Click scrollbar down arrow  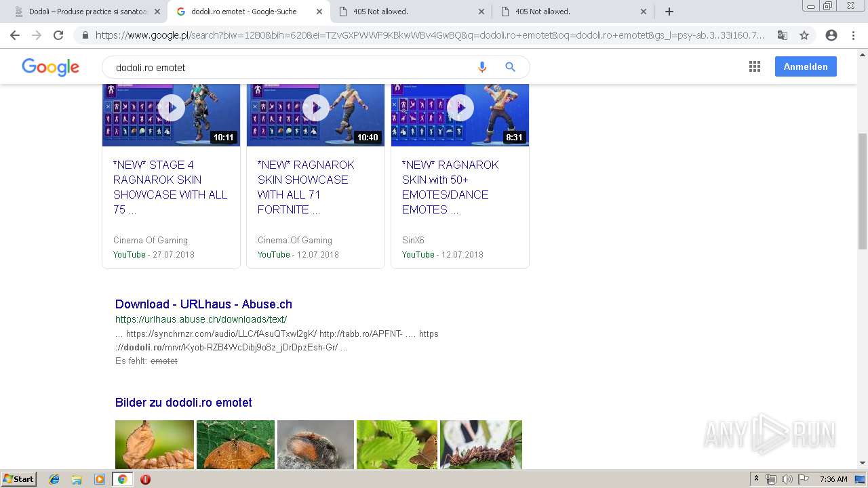coord(863,464)
